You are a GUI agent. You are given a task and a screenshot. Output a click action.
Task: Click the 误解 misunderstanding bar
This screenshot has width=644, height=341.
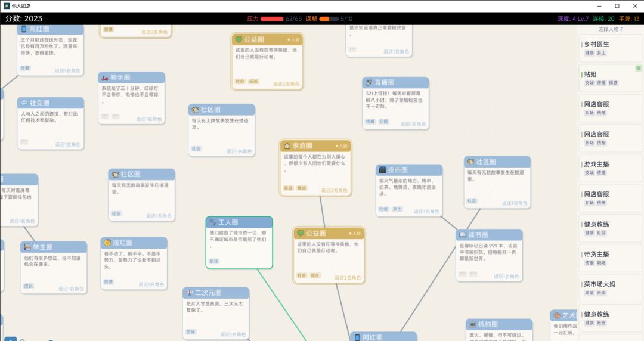point(329,19)
